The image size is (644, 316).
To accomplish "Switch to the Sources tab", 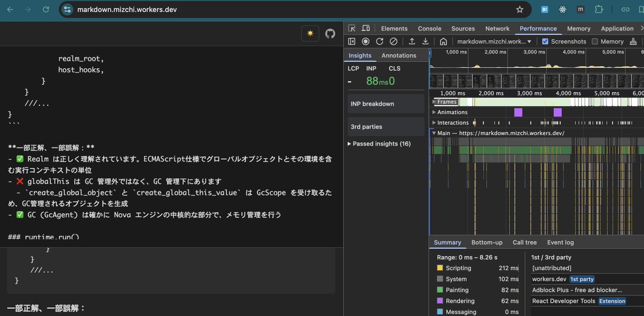I will (x=463, y=28).
